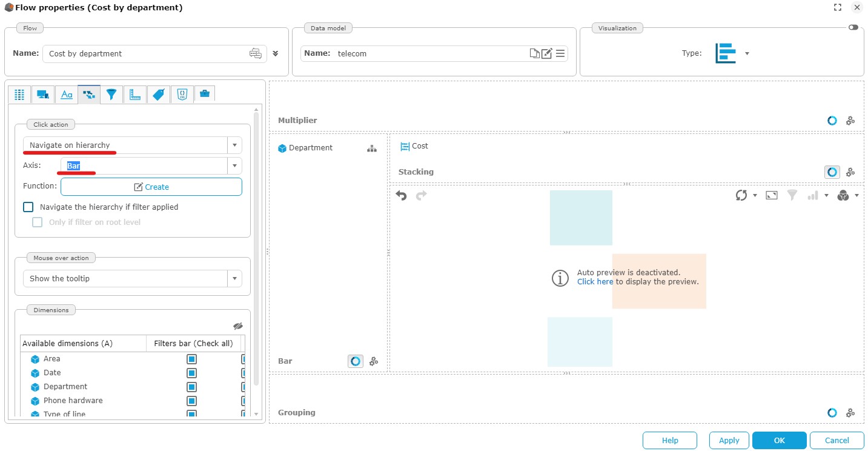Open the filter funnel tab
This screenshot has height=451, width=868.
[x=111, y=94]
